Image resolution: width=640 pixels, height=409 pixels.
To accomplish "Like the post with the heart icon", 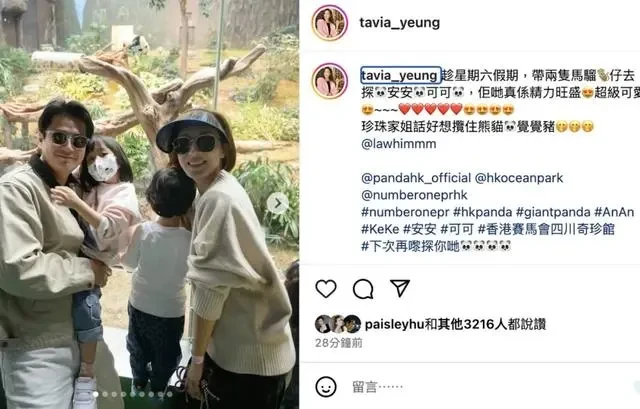I will coord(326,289).
